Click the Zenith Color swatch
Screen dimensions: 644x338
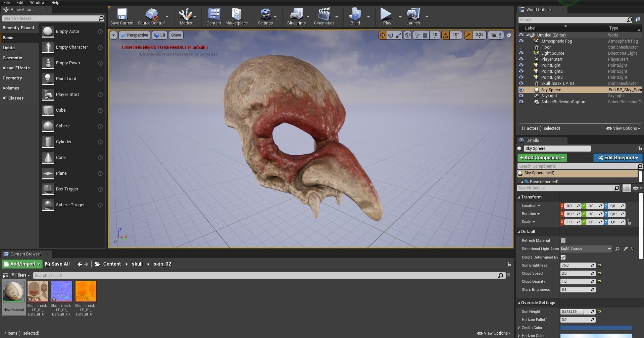[596, 328]
